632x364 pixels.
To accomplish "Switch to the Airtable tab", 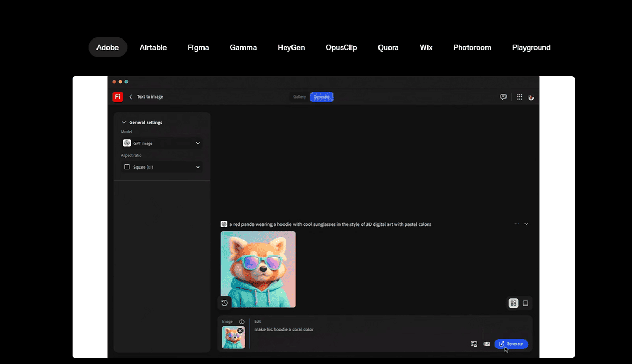I will 153,47.
